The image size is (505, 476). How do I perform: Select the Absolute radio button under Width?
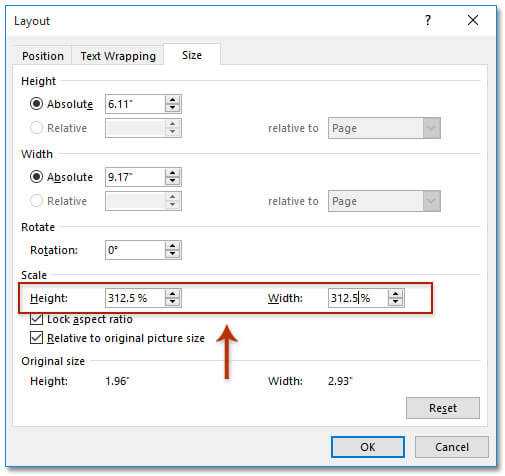point(36,177)
